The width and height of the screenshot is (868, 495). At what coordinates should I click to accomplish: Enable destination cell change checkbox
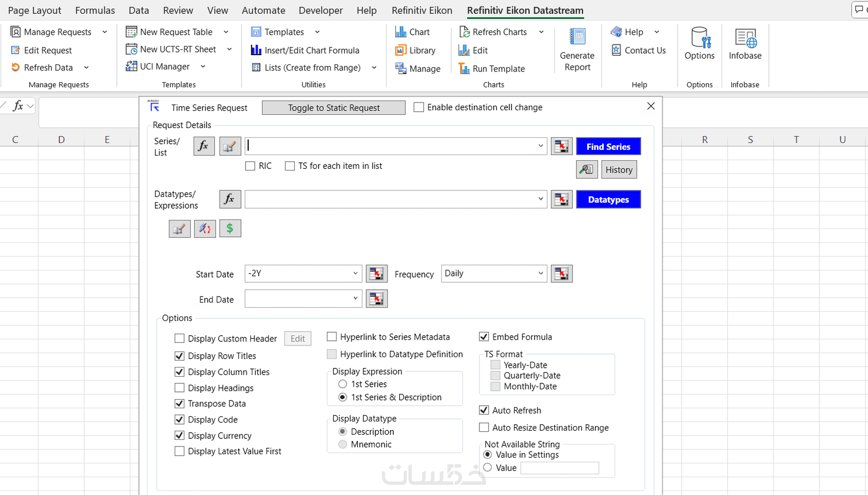click(x=419, y=107)
